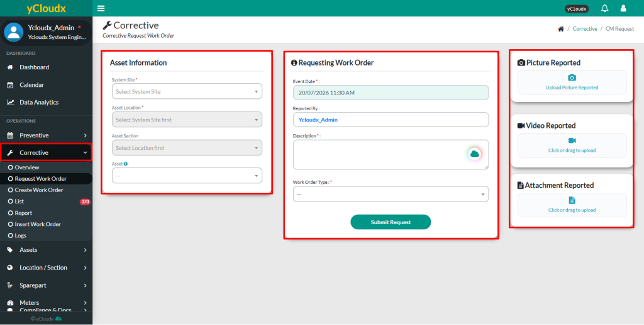Click into the Description text area

391,155
